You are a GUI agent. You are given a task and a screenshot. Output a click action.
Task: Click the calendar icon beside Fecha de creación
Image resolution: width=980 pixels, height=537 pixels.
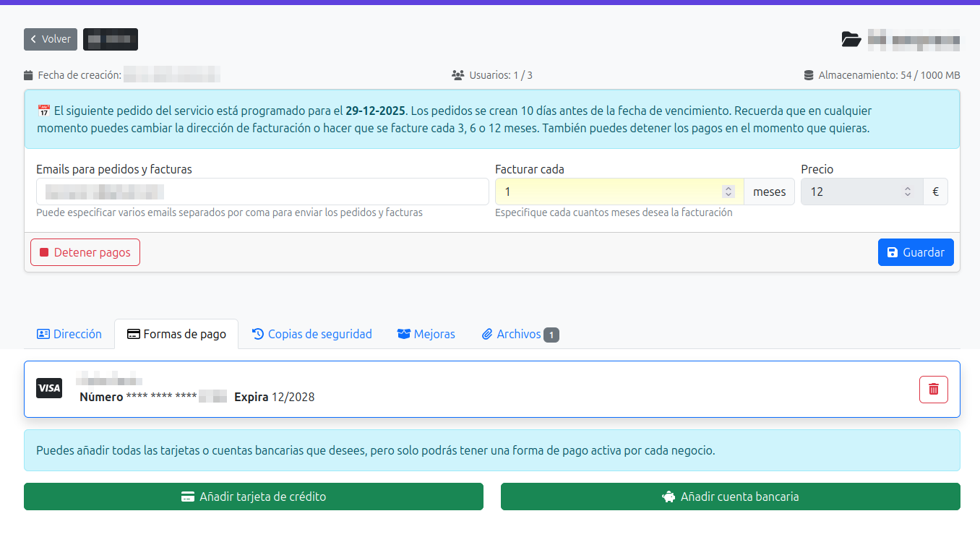(27, 74)
